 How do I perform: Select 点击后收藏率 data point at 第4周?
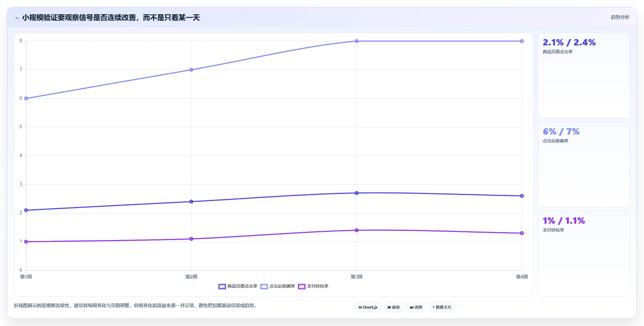pyautogui.click(x=522, y=41)
